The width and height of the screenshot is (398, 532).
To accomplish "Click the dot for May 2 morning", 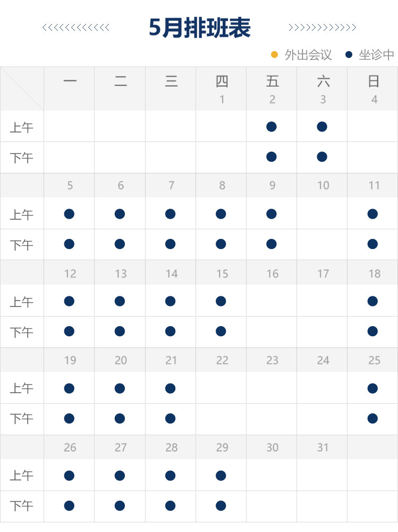I will click(x=272, y=127).
